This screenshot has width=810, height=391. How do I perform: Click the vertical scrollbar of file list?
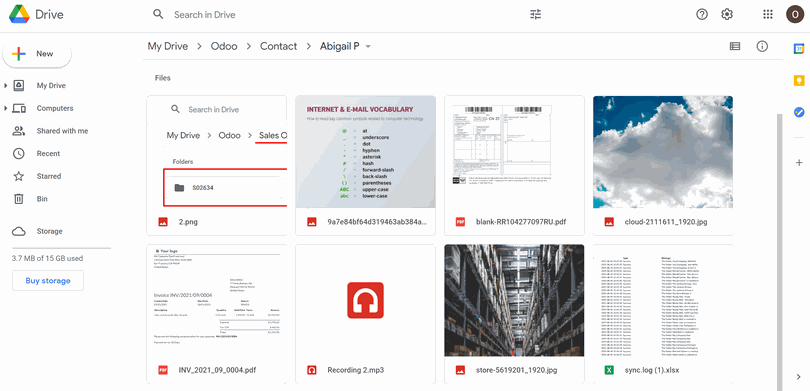(780, 251)
